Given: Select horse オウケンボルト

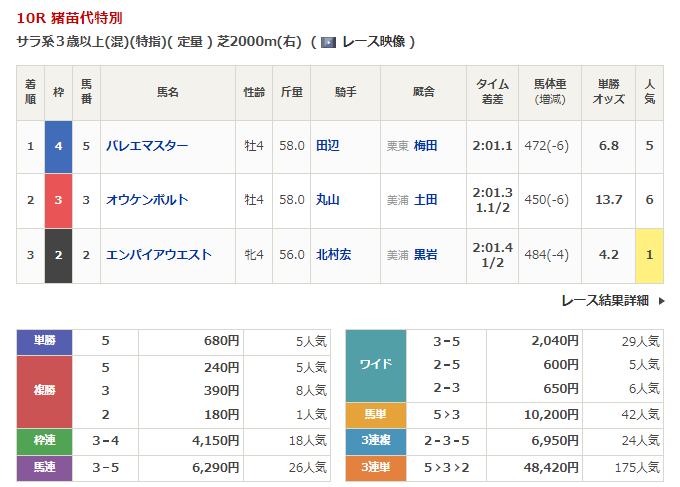Looking at the screenshot, I should [147, 200].
